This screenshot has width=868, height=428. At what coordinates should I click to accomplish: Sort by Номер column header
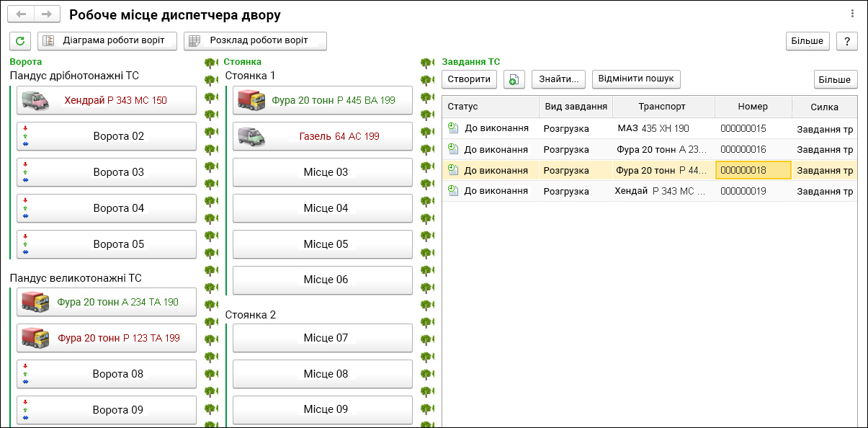click(753, 107)
